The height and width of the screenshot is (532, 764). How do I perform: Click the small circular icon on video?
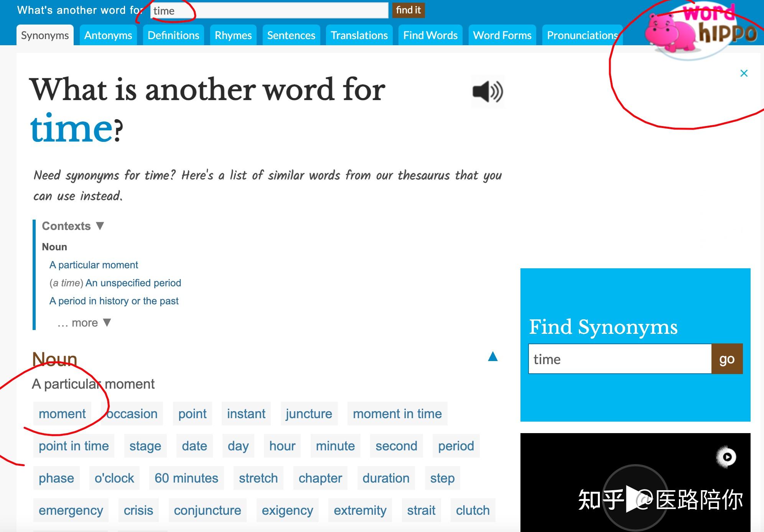[x=727, y=457]
